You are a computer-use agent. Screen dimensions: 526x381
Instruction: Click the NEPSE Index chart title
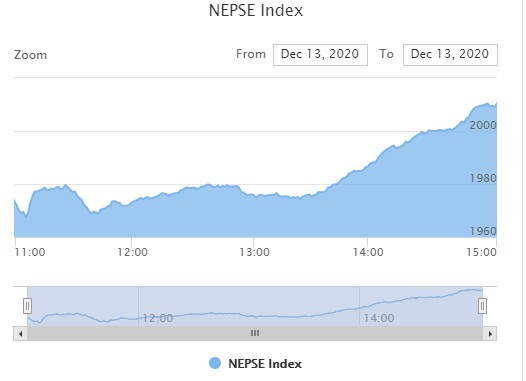coord(256,10)
